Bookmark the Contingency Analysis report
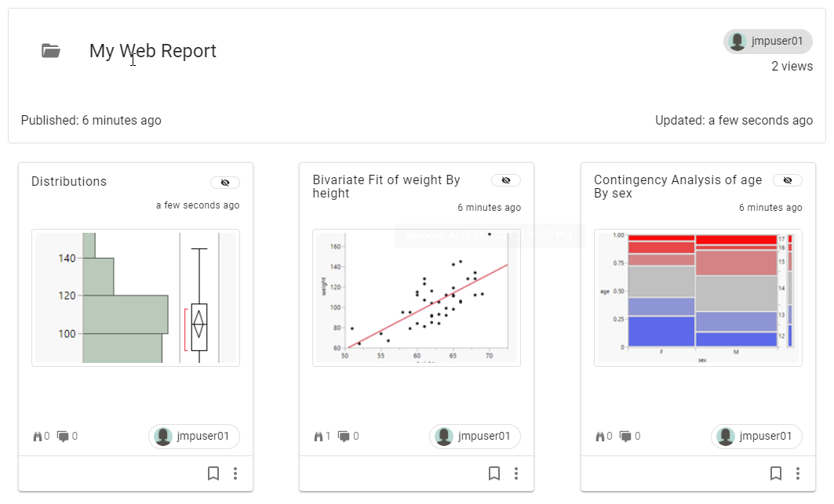Screen dimensions: 834x504 click(775, 473)
